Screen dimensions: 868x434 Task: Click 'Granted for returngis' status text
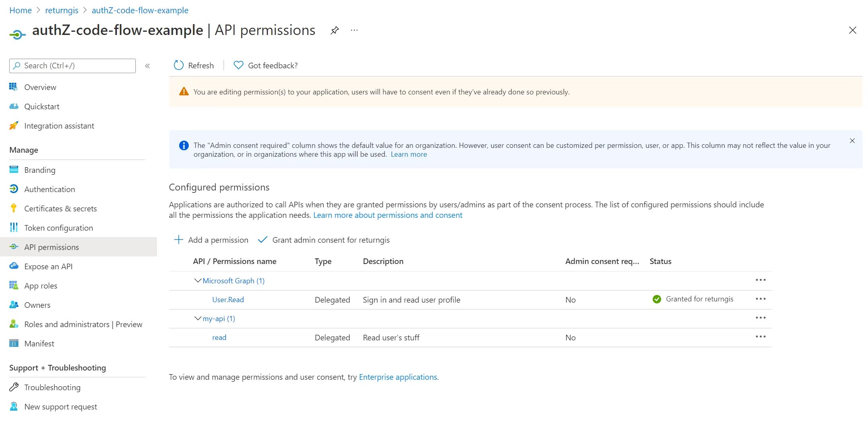[x=699, y=299]
